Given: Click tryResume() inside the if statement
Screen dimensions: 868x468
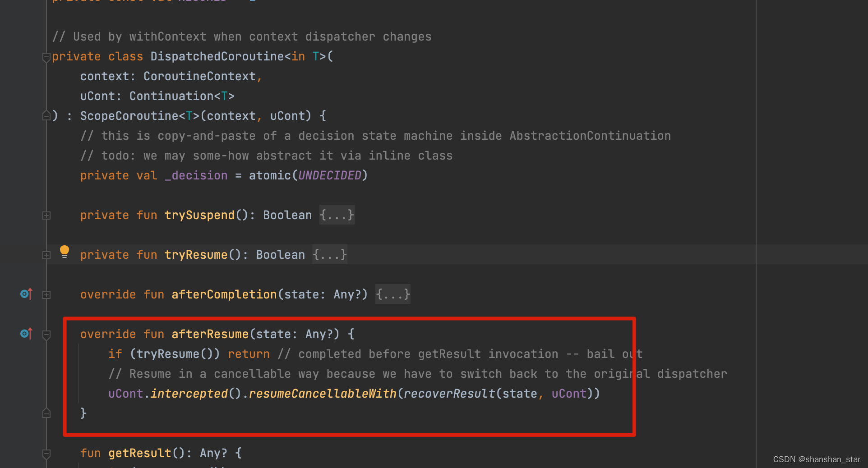Looking at the screenshot, I should tap(175, 354).
